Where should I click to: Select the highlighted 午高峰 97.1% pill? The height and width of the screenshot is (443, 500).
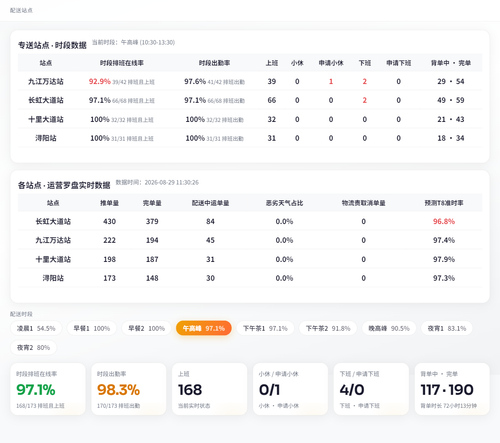(x=204, y=328)
